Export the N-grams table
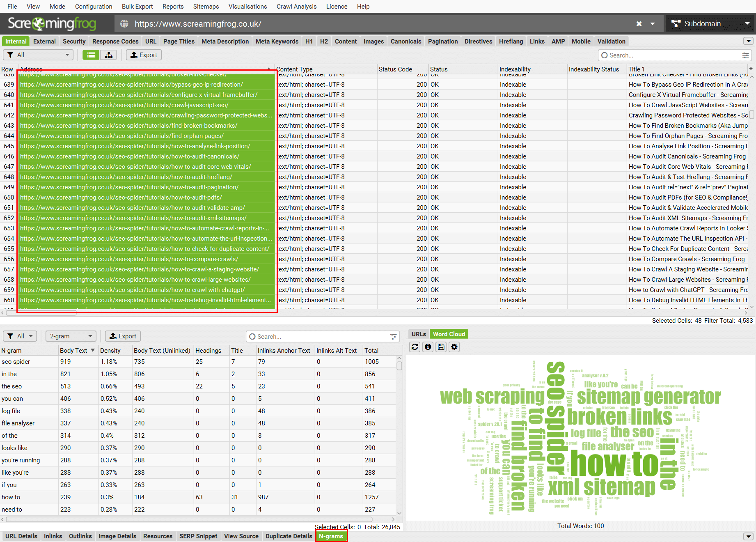Viewport: 756px width, 542px height. coord(123,336)
